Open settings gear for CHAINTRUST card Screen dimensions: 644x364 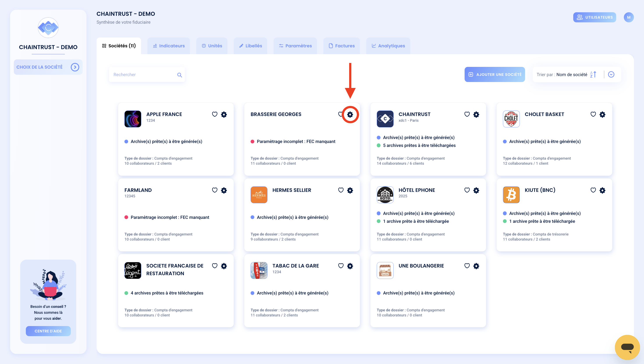tap(476, 114)
